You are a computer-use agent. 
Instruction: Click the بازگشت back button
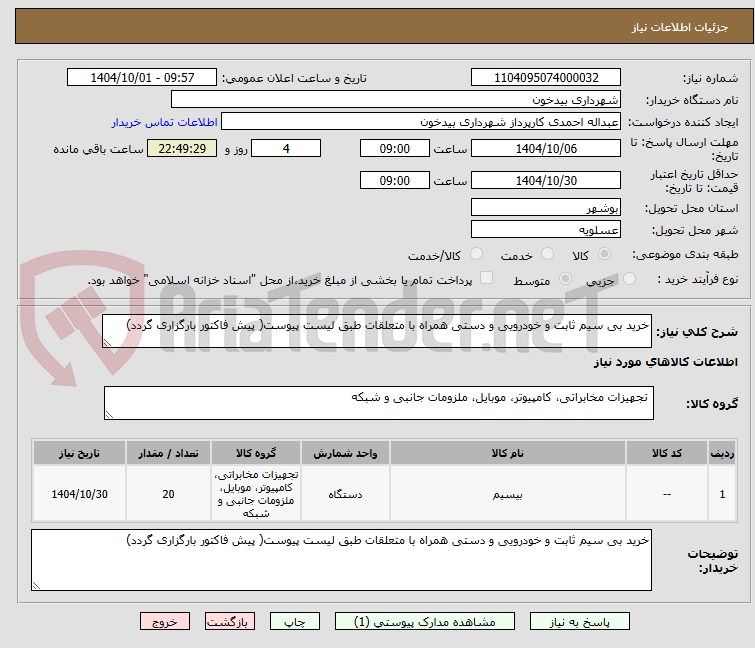[229, 622]
